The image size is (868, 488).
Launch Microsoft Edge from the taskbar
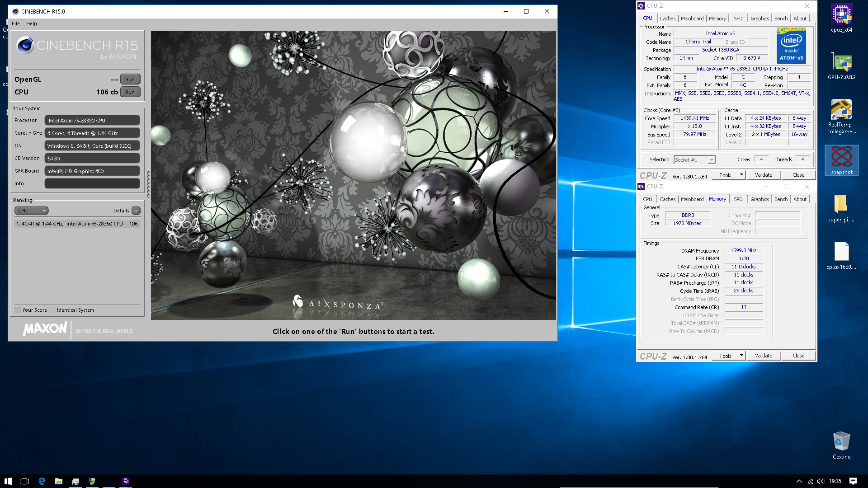(x=42, y=481)
